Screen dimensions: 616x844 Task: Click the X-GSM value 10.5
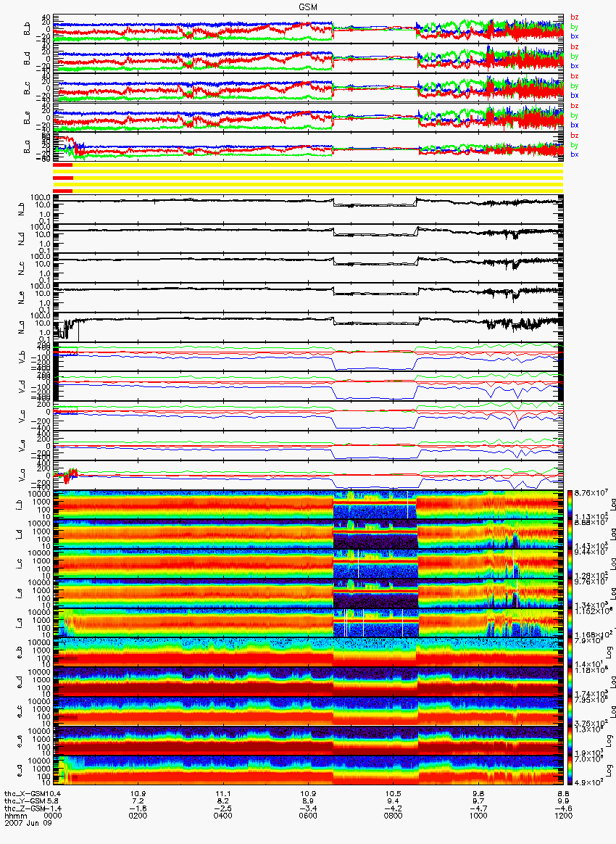(394, 794)
